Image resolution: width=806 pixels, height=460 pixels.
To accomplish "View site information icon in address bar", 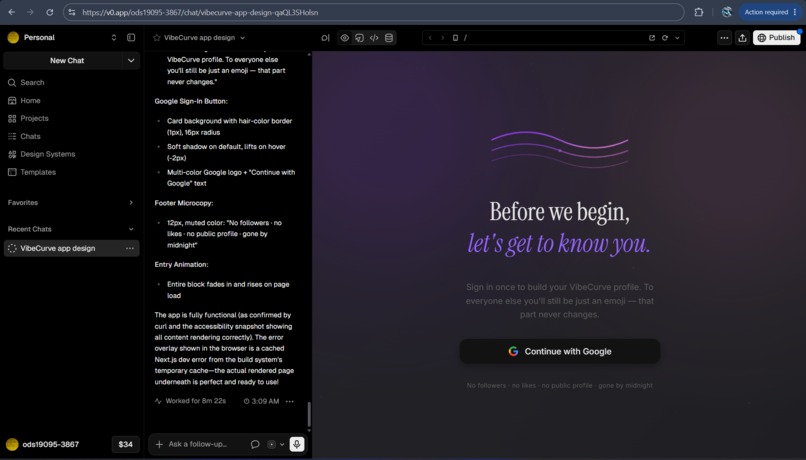I will [x=72, y=12].
